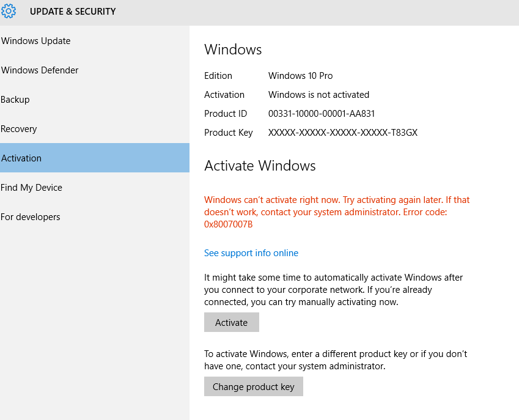Viewport: 519px width, 420px height.
Task: Click the red error code 0x8007007B
Action: (x=229, y=224)
